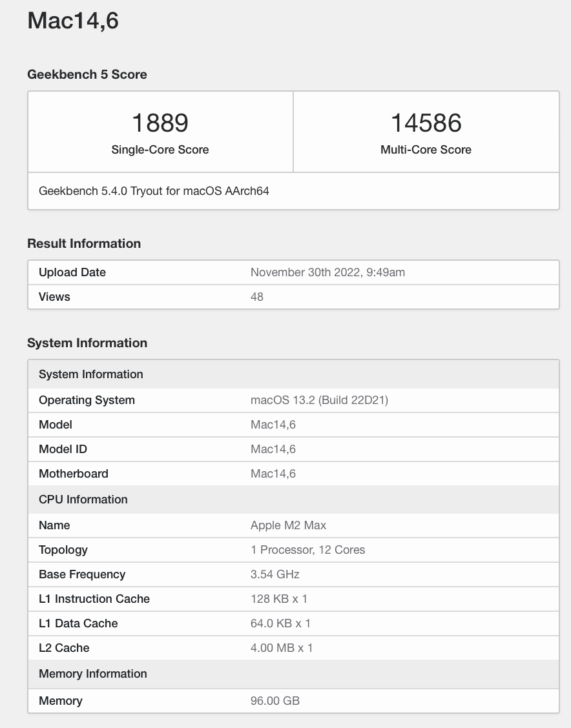Image resolution: width=571 pixels, height=728 pixels.
Task: Select the macOS 13.2 operating system value
Action: [x=320, y=400]
